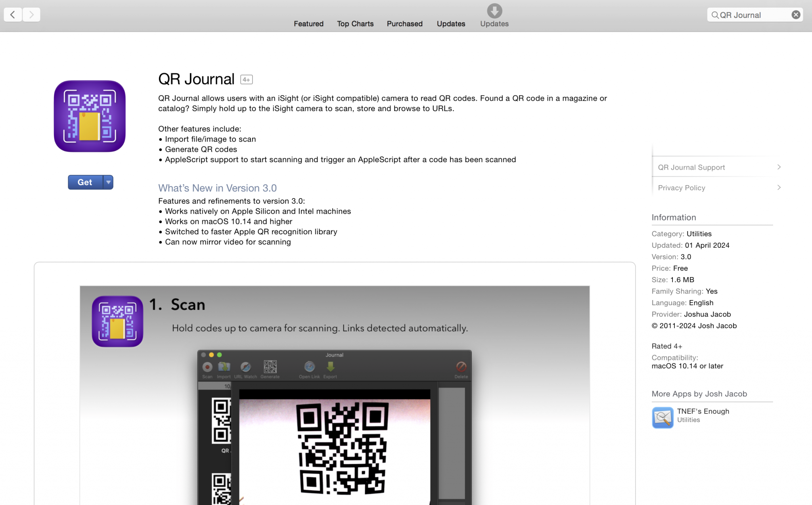Click the TNEF's Enough app icon
This screenshot has height=505, width=812.
[662, 417]
